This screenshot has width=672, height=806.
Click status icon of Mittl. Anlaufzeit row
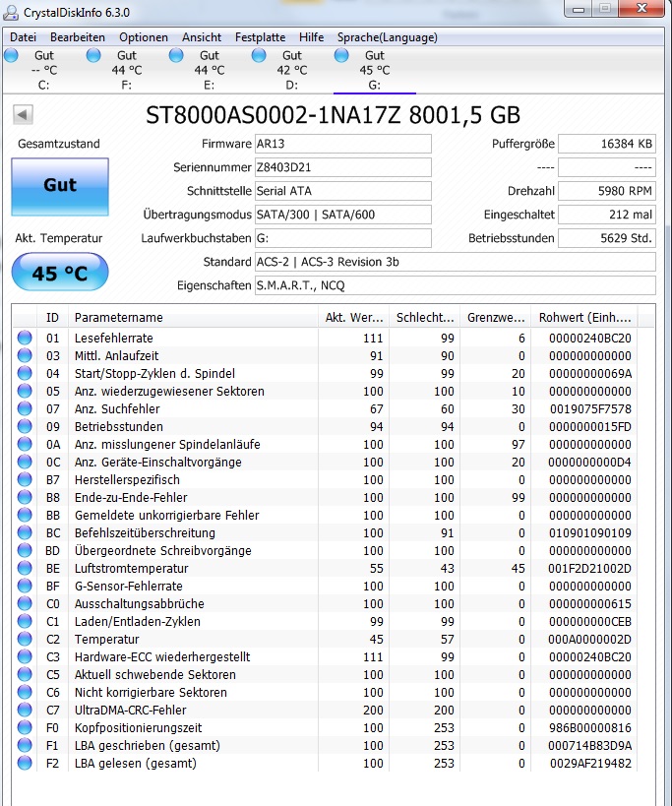pos(25,355)
